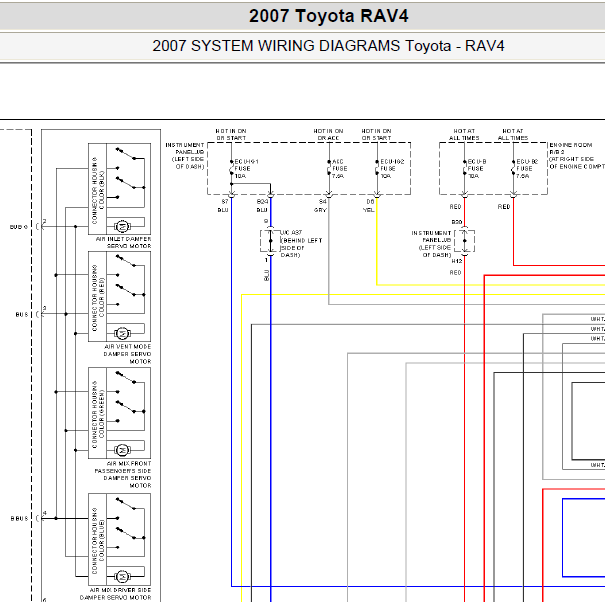Screen dimensions: 605x602
Task: Click the GRY wire color label
Action: [320, 210]
